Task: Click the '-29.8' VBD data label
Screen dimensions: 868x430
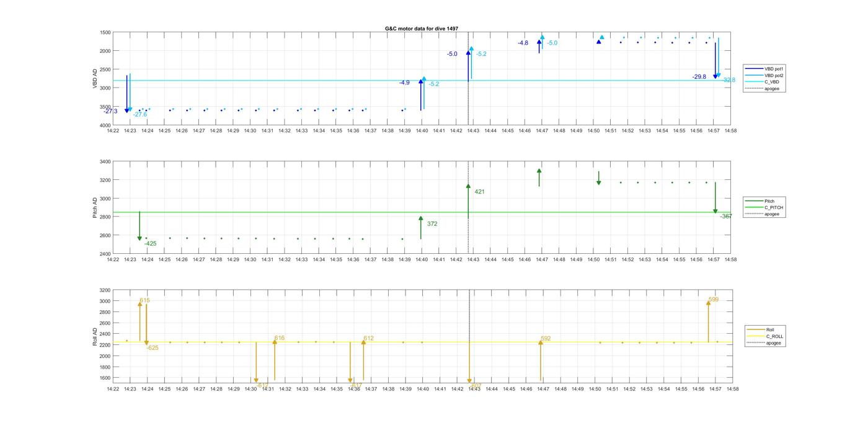Action: coord(699,77)
